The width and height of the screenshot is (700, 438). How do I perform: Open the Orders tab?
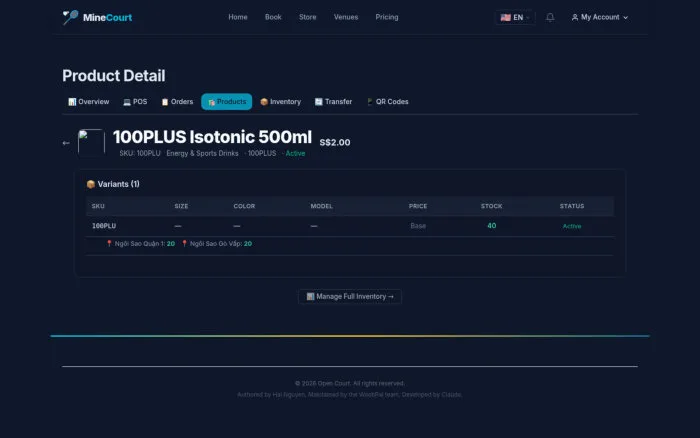coord(177,102)
